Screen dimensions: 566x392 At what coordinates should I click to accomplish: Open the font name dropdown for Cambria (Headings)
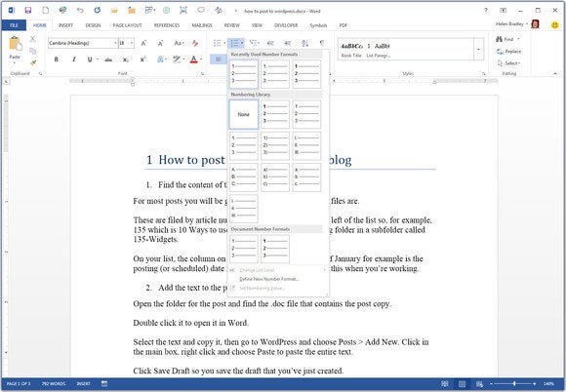115,43
